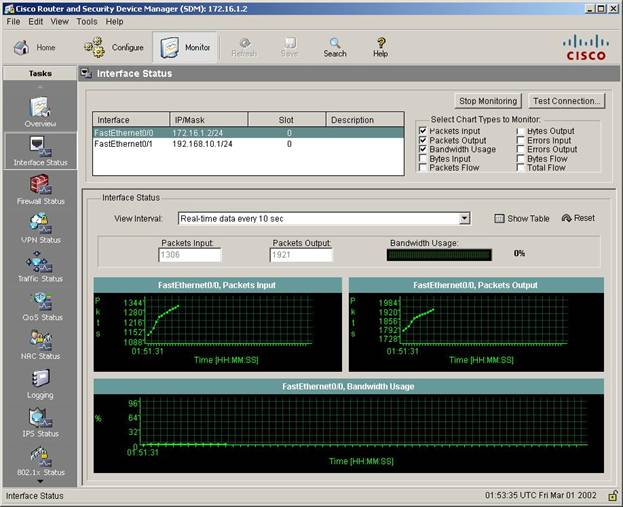Viewport: 623px width, 507px height.
Task: Enable Bytes Input chart type
Action: coord(423,159)
